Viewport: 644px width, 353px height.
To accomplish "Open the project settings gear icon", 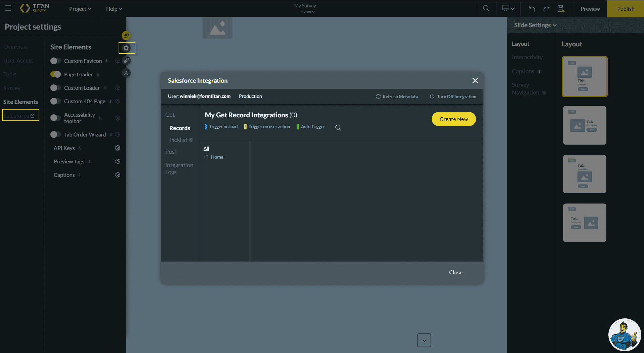I will (126, 48).
